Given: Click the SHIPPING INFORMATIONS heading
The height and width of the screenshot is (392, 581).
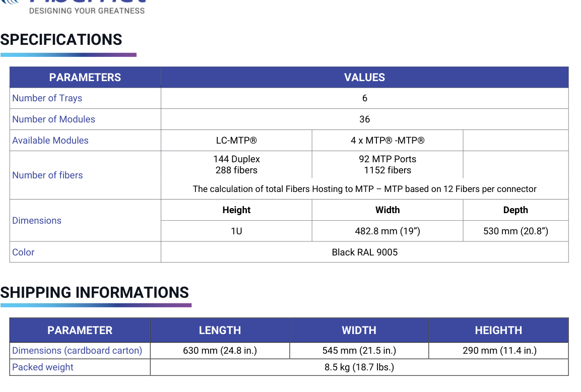Looking at the screenshot, I should (95, 293).
